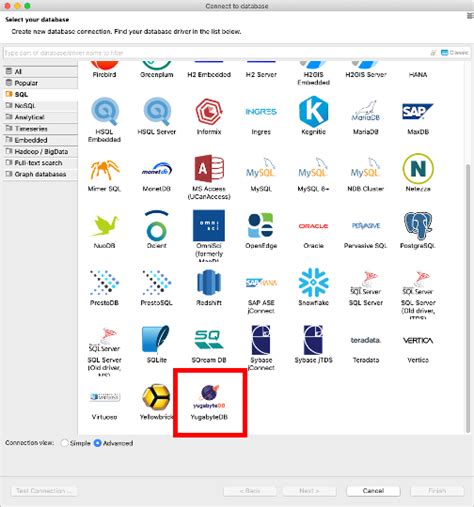Open the SQL category
Screen dimensions: 474x507
41,94
